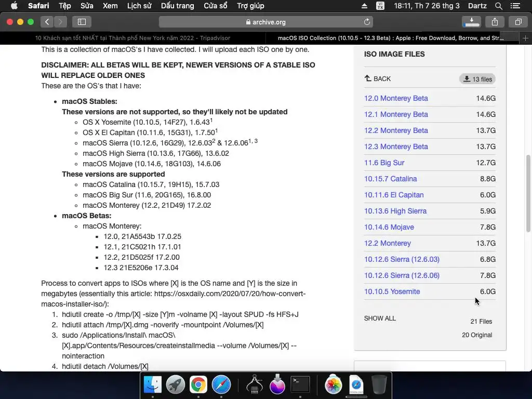The image size is (532, 399).
Task: Open the Safari menu
Action: pyautogui.click(x=38, y=6)
